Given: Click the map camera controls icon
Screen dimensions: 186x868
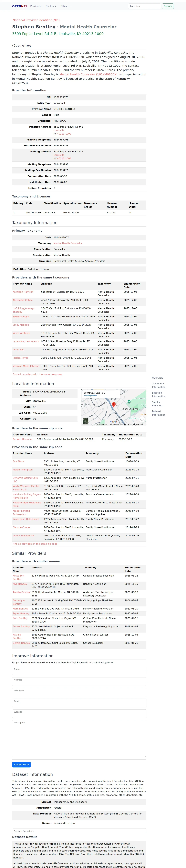Looking at the screenshot, I should (x=142, y=419).
